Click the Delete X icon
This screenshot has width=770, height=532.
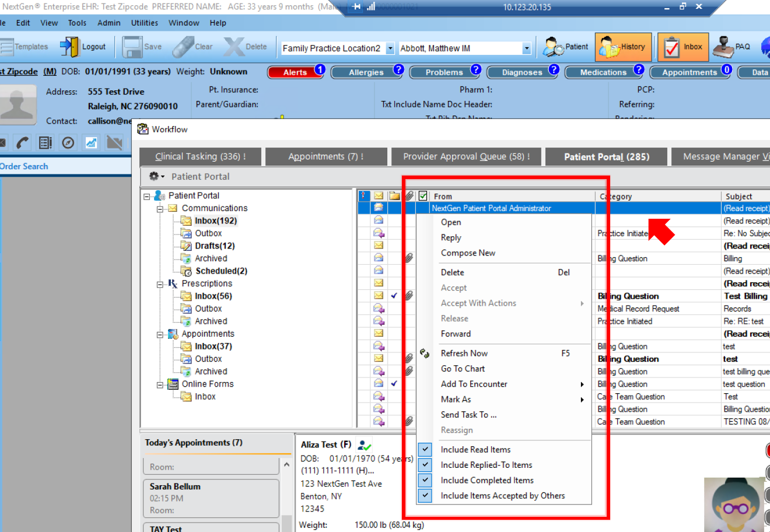click(234, 47)
